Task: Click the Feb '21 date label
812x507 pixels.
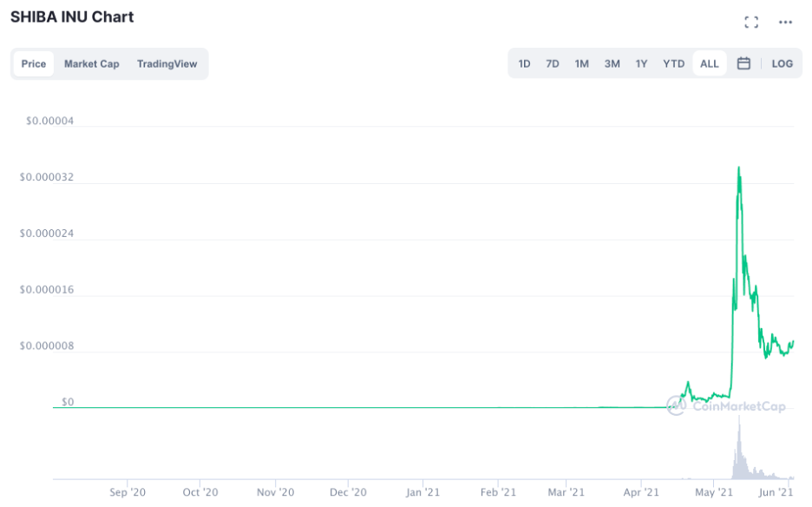Action: pyautogui.click(x=498, y=492)
